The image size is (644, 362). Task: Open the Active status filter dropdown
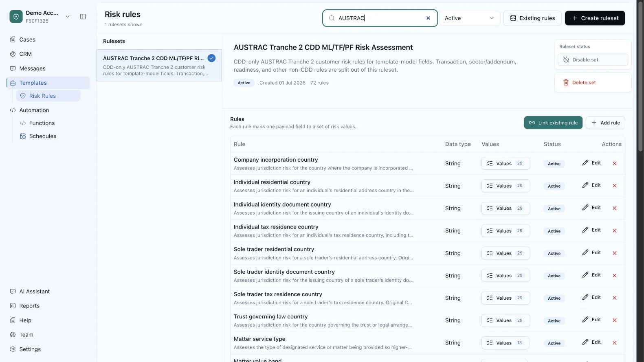pos(469,18)
